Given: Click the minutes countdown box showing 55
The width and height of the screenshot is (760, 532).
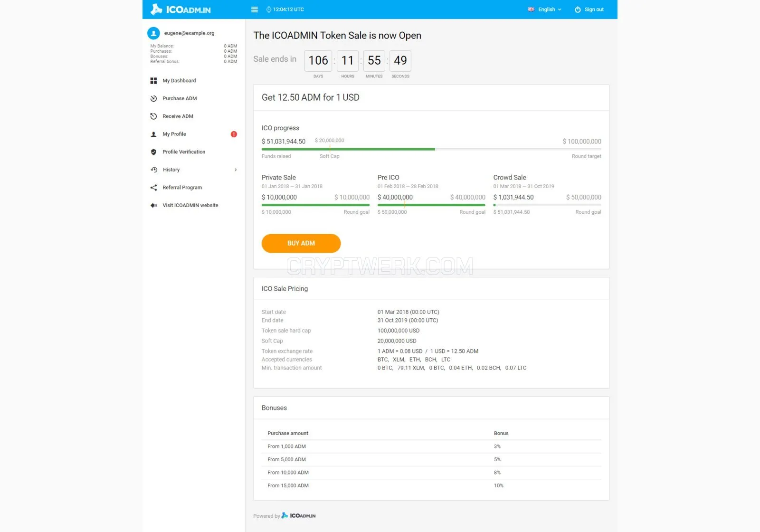Looking at the screenshot, I should pos(374,61).
